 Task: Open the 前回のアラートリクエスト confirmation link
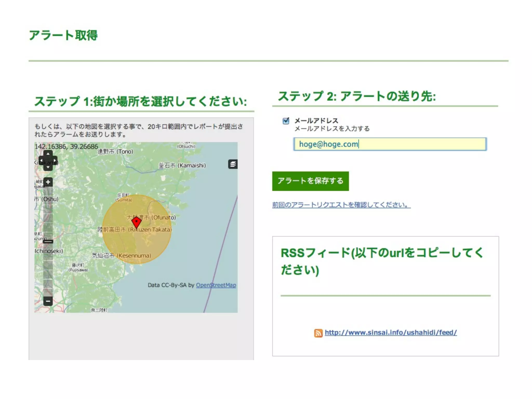click(341, 205)
